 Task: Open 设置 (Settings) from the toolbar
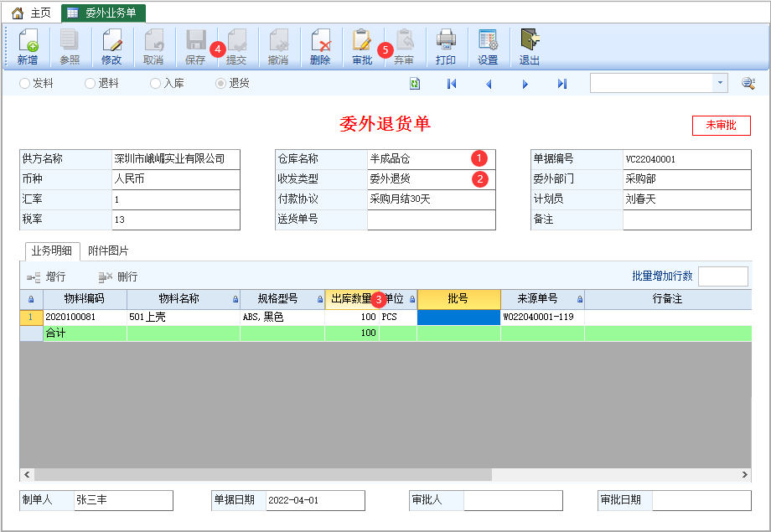pyautogui.click(x=488, y=47)
